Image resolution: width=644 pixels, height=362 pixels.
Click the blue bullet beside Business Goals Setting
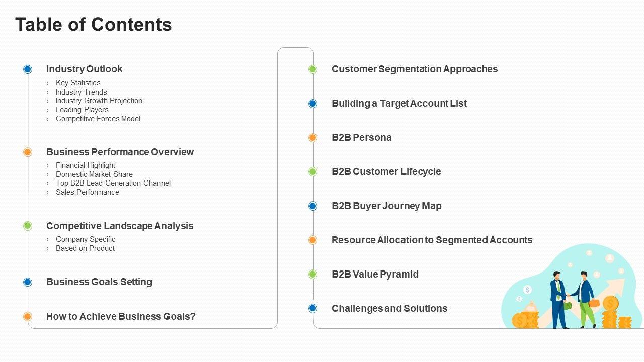[28, 282]
